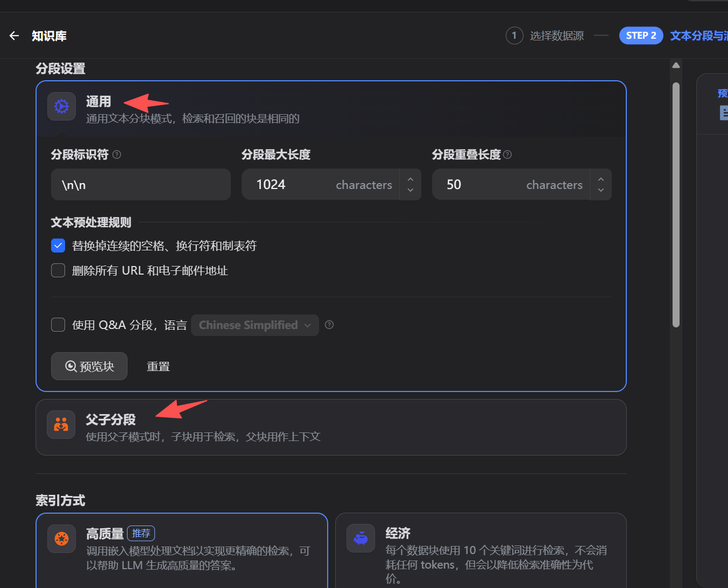Click the help icon after Q&A language dropdown

[x=329, y=325]
